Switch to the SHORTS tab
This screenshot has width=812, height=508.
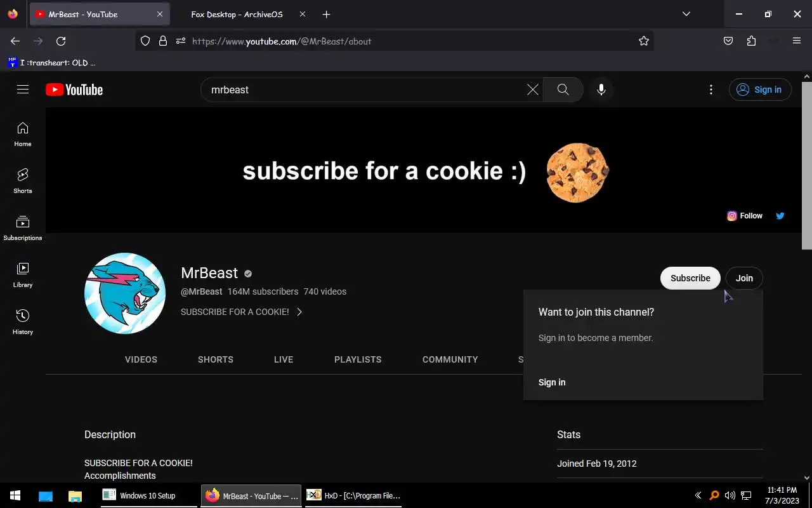[x=216, y=359]
